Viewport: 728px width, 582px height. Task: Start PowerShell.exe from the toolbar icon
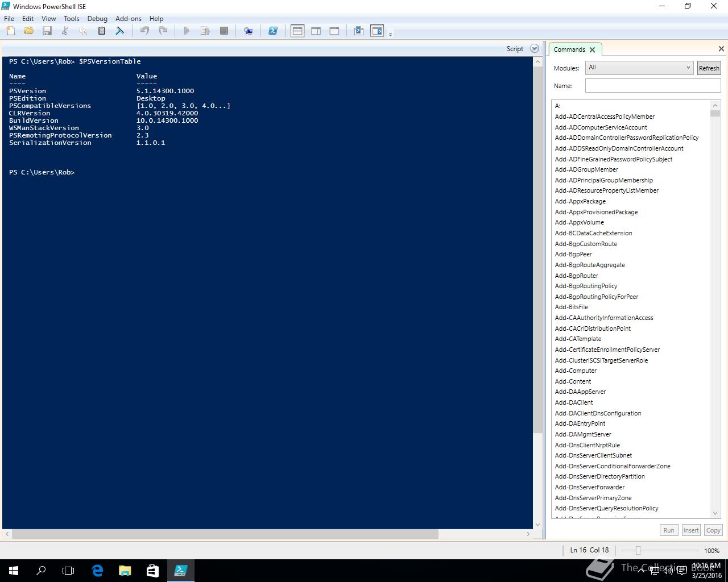pyautogui.click(x=273, y=31)
